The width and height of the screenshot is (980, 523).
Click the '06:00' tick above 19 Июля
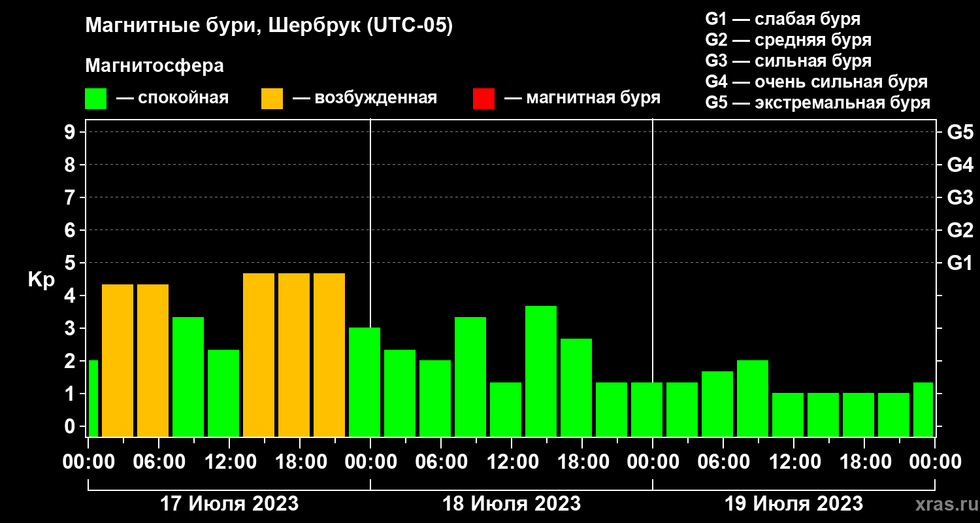723,462
